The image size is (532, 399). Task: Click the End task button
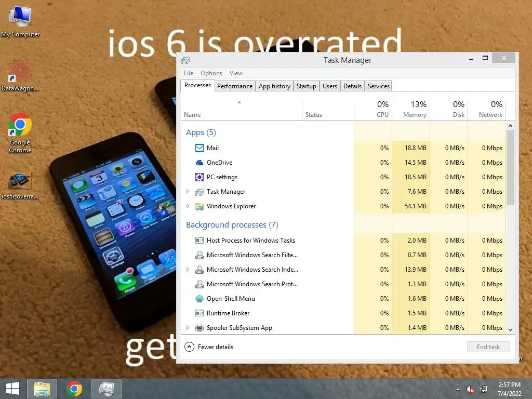click(x=488, y=347)
